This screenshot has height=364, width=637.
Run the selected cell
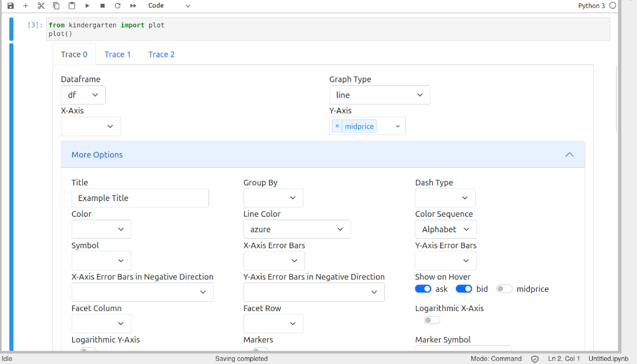click(87, 6)
